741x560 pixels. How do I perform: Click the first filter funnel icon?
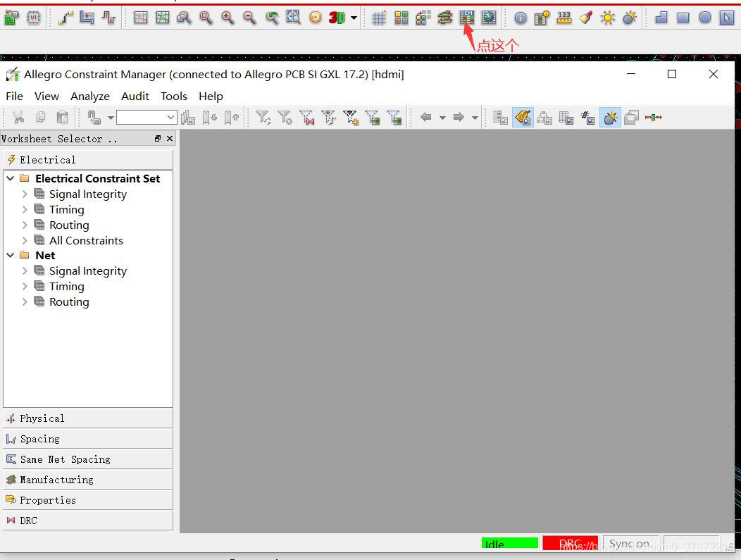point(263,118)
